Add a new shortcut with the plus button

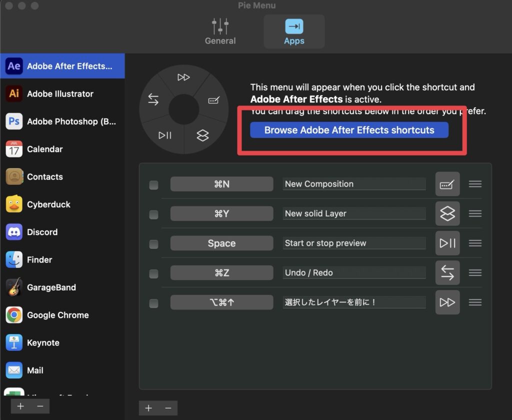click(x=148, y=408)
